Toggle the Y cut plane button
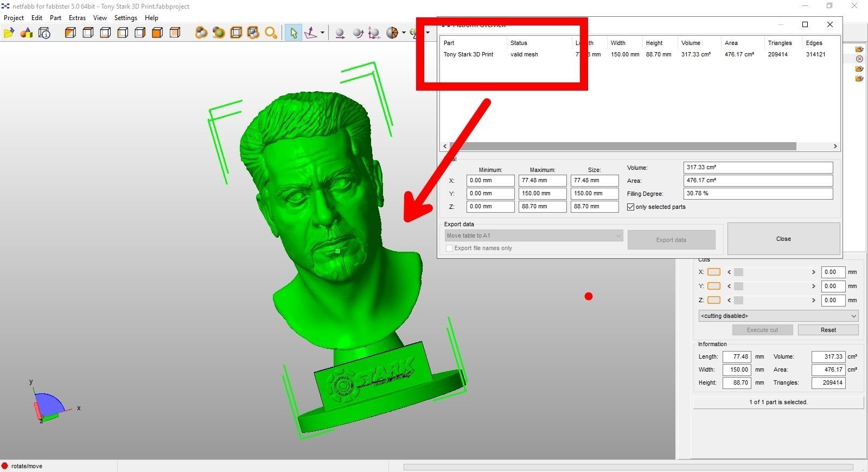This screenshot has width=868, height=472. (x=714, y=286)
